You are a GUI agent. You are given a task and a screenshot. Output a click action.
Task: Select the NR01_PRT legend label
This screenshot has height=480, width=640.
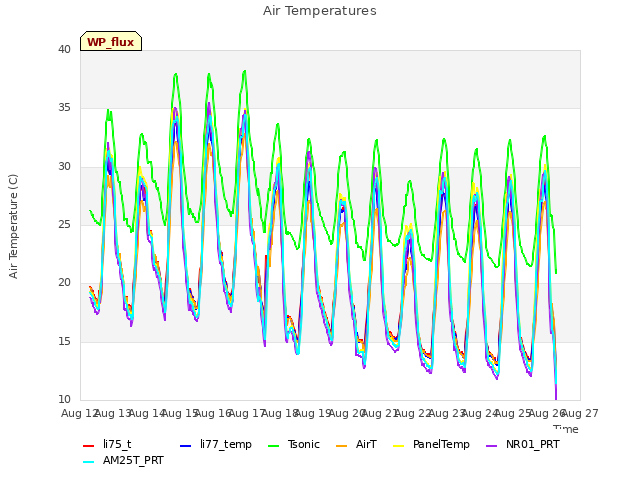point(533,444)
